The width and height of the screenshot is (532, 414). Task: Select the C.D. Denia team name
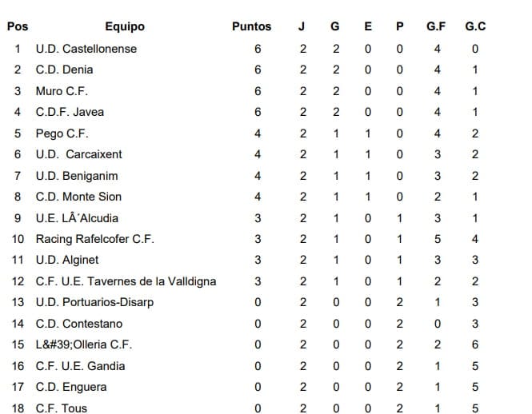click(64, 70)
